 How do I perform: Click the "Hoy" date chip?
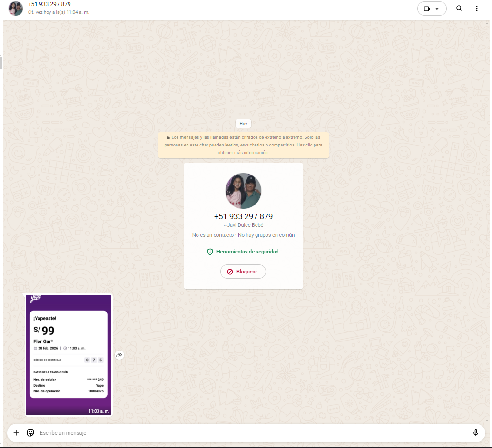click(x=243, y=124)
